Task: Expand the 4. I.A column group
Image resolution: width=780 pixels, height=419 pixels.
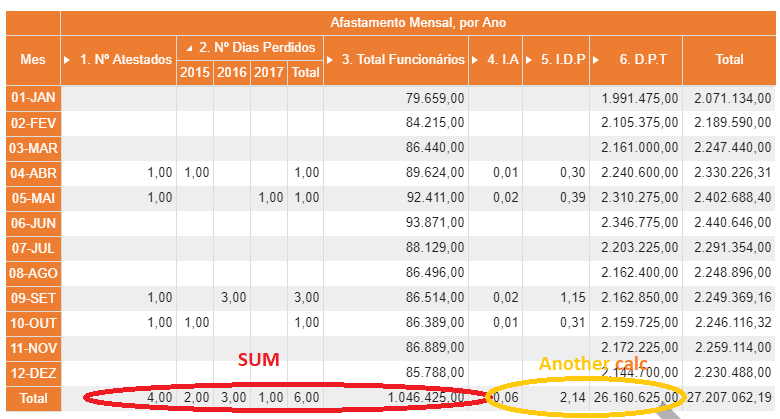Action: (475, 60)
